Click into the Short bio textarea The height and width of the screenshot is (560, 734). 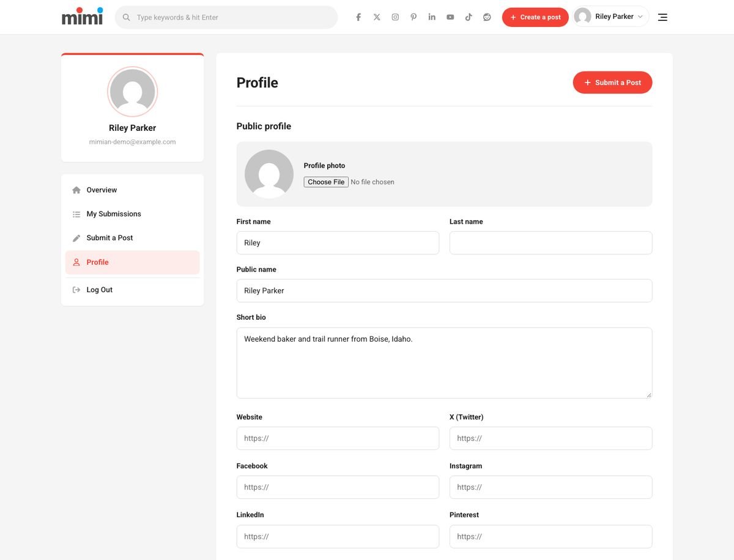(444, 363)
